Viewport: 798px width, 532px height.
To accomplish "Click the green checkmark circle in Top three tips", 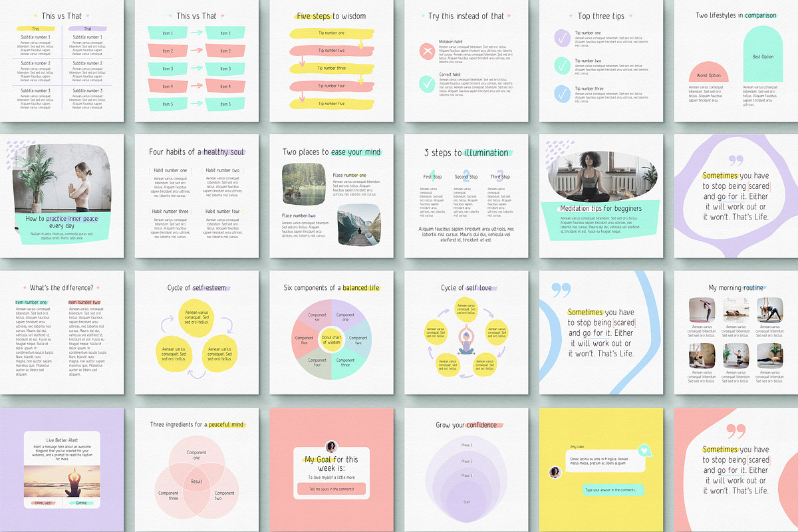I will tap(563, 66).
